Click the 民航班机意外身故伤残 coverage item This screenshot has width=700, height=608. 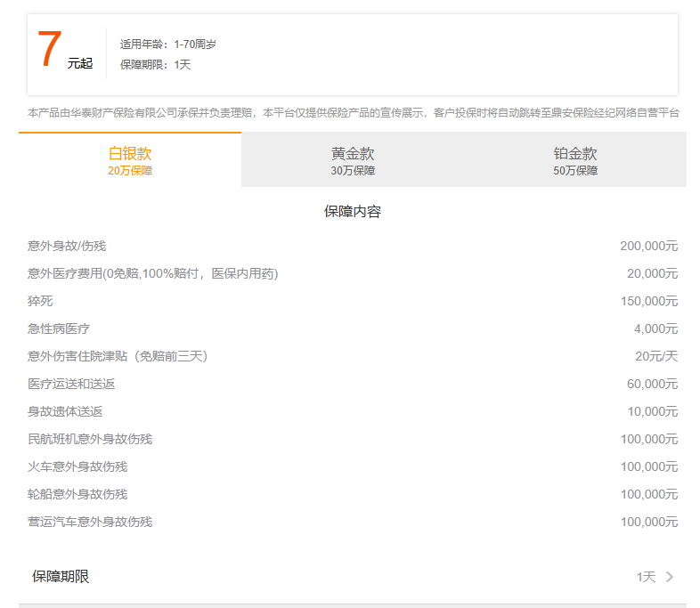(x=90, y=439)
